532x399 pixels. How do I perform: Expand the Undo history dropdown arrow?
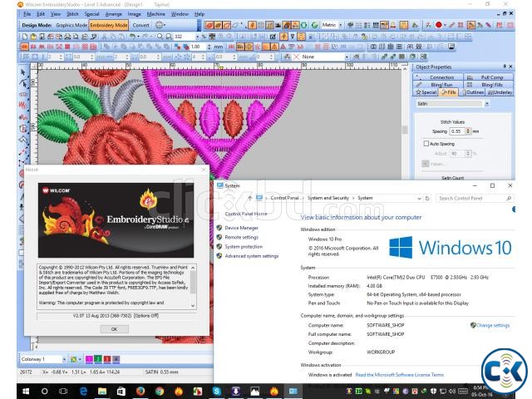click(x=139, y=37)
